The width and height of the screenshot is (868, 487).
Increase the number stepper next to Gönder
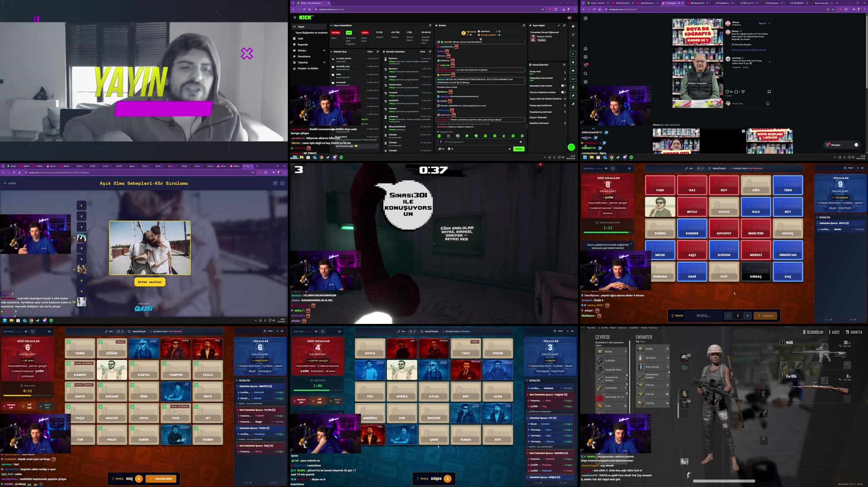pos(748,316)
